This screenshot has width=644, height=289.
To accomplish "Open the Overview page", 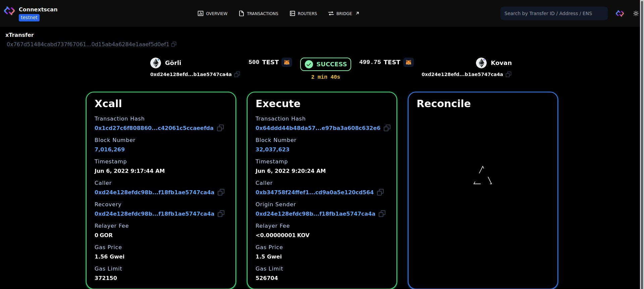I will coord(213,13).
